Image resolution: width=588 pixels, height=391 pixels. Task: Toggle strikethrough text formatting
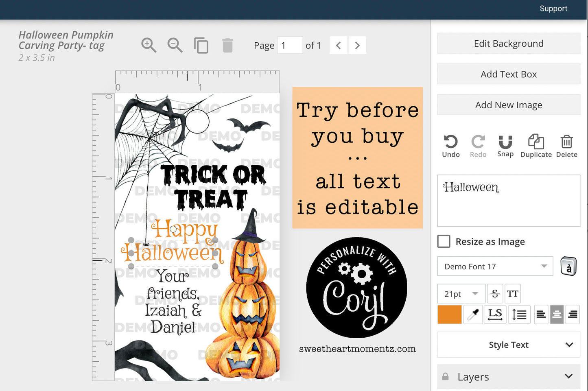pyautogui.click(x=495, y=293)
